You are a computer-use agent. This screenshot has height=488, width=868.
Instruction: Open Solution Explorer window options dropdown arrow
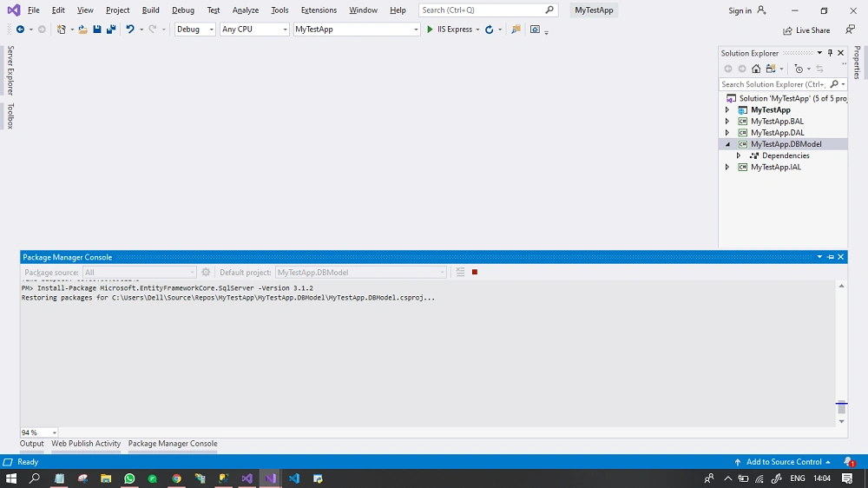(x=820, y=53)
